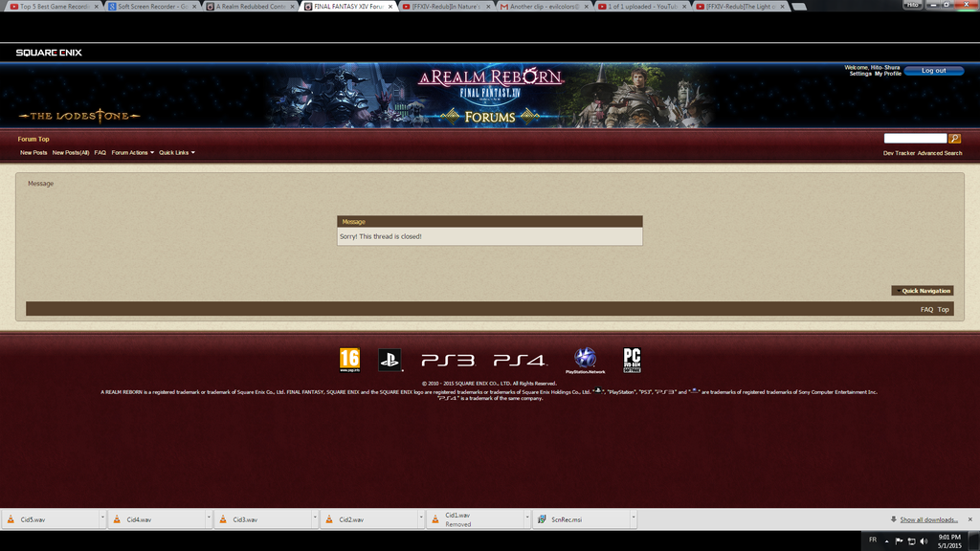This screenshot has height=551, width=980.
Task: Switch to FFXIV-Redub The Light tab
Action: (741, 7)
